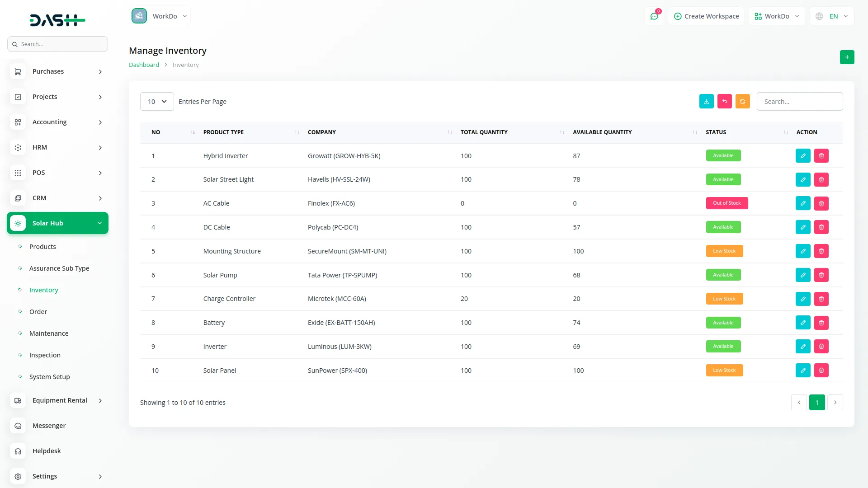Image resolution: width=868 pixels, height=488 pixels.
Task: Delete the AC Cable row
Action: pos(821,203)
